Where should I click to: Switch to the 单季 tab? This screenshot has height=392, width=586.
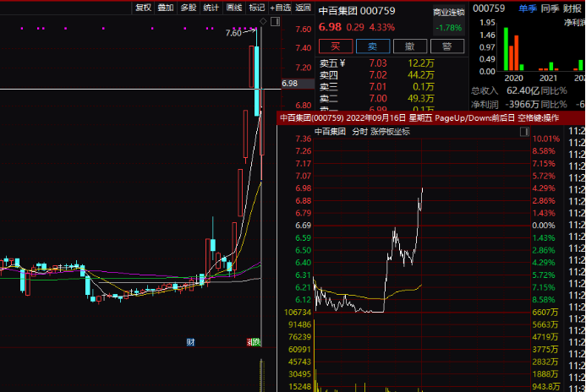[x=528, y=8]
